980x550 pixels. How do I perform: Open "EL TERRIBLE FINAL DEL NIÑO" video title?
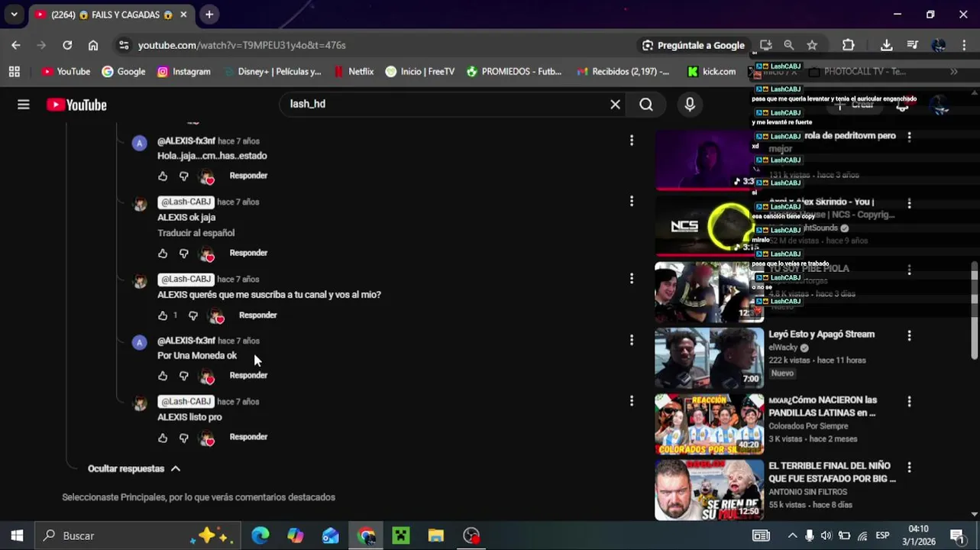pos(832,472)
